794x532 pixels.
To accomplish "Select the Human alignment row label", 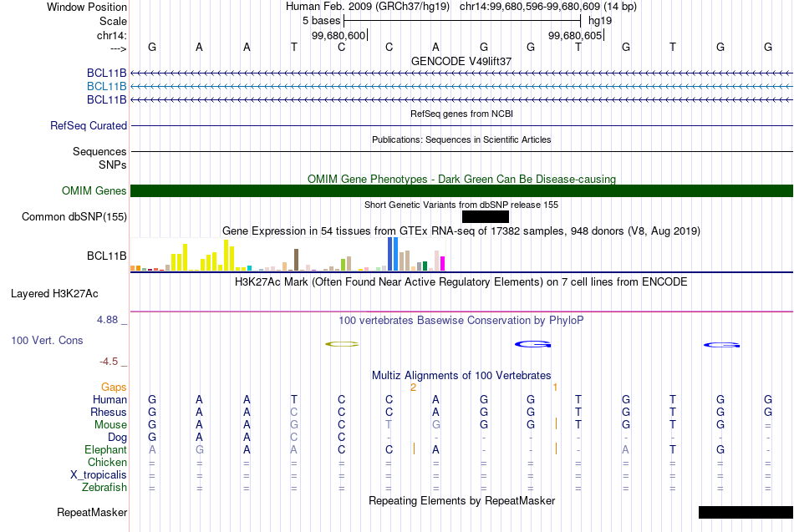I will point(109,400).
